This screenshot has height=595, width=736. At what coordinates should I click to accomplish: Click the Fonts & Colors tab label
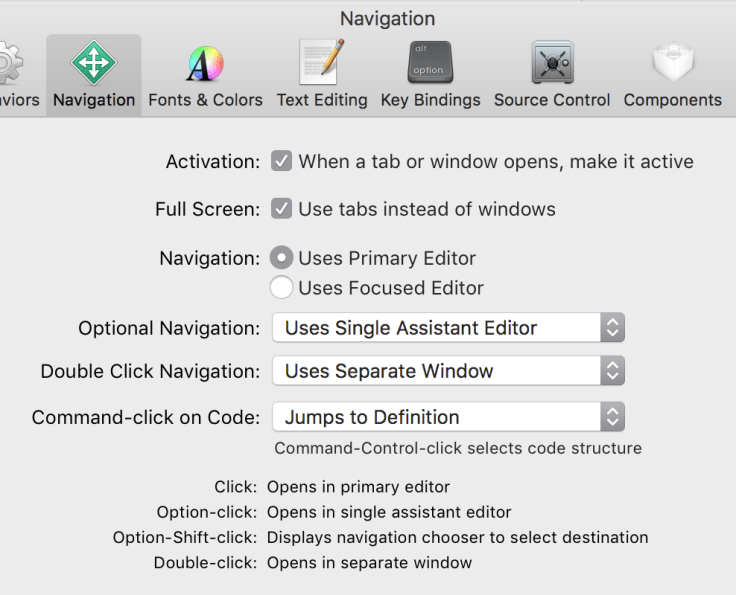205,100
